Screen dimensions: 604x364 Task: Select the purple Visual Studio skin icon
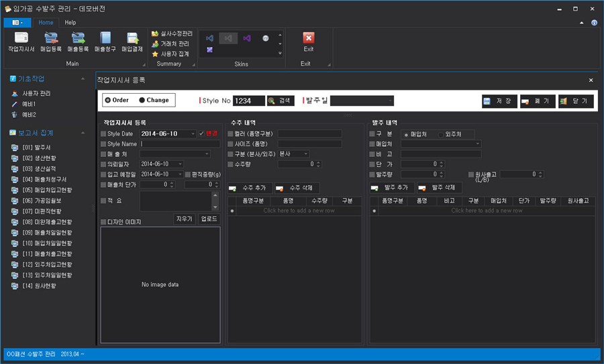coord(247,38)
